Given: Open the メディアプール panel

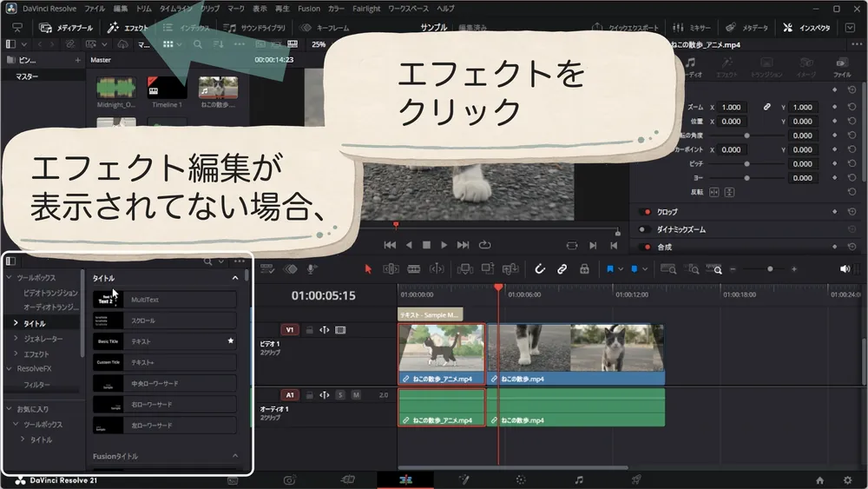Looking at the screenshot, I should point(66,28).
